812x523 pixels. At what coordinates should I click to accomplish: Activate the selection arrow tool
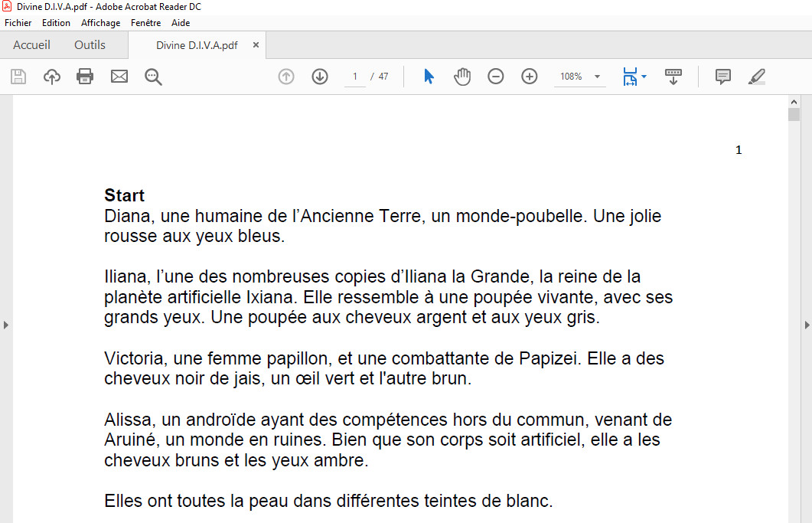click(429, 77)
